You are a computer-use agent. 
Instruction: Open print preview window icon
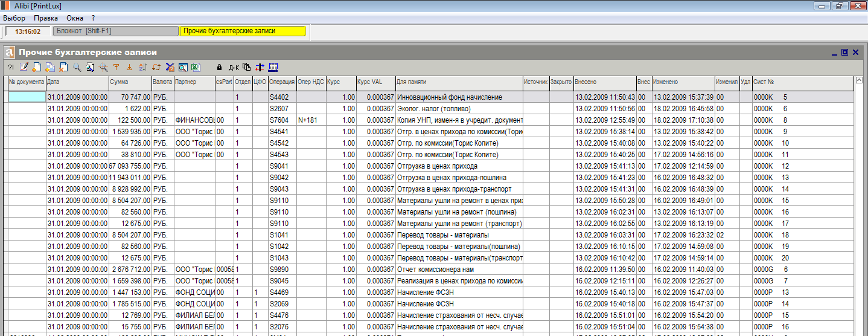tap(183, 67)
